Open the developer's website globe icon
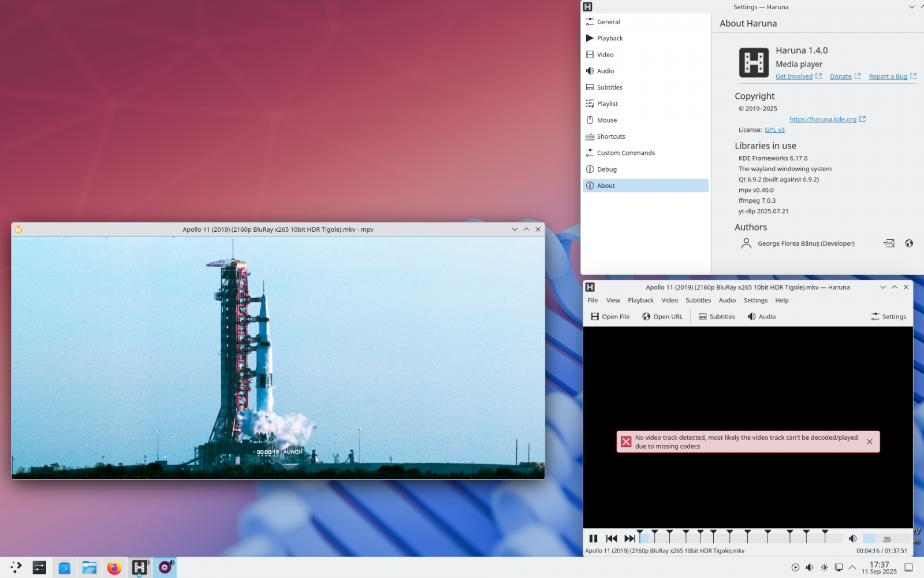This screenshot has height=578, width=924. pos(909,243)
